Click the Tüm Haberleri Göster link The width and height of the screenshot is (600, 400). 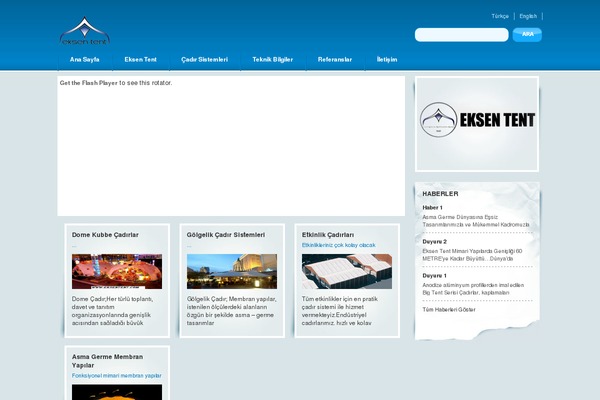pyautogui.click(x=449, y=310)
